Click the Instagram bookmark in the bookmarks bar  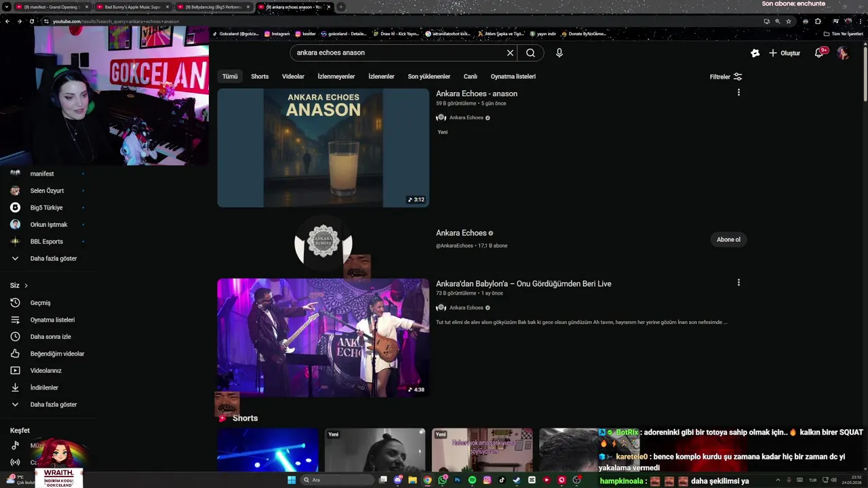point(277,33)
